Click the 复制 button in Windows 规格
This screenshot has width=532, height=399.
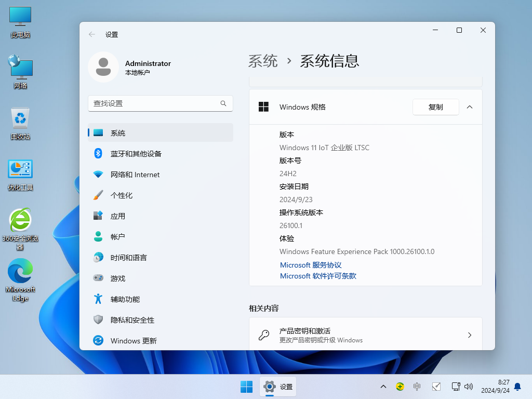pyautogui.click(x=436, y=107)
